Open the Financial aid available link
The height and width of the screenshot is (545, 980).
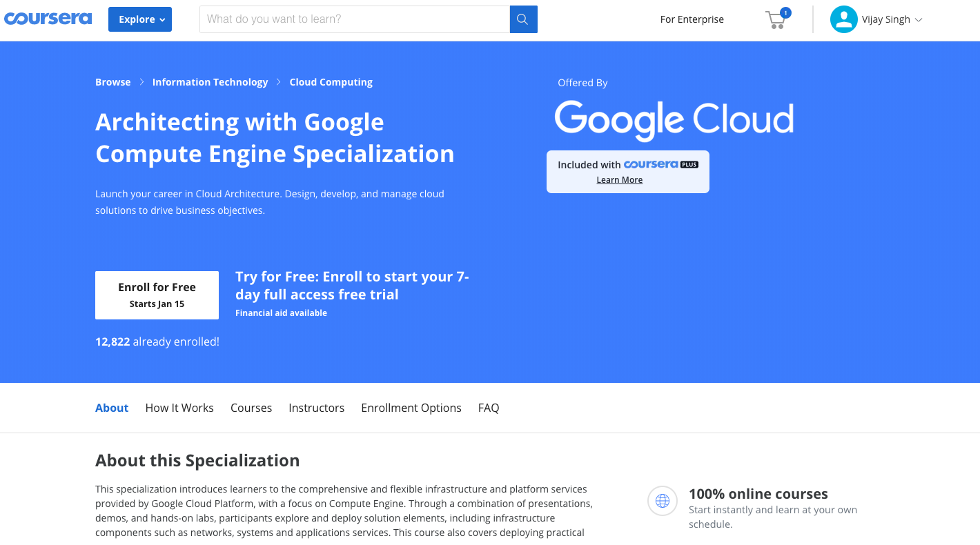pos(281,313)
